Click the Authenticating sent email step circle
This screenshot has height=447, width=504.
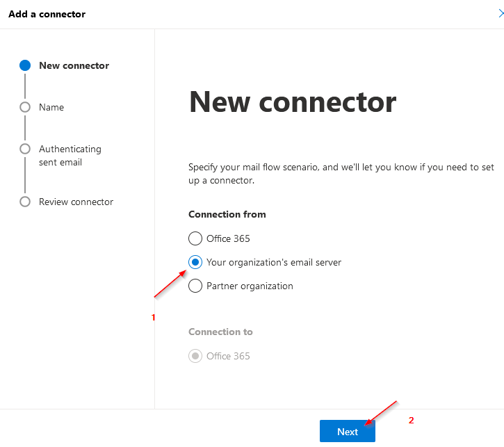25,149
